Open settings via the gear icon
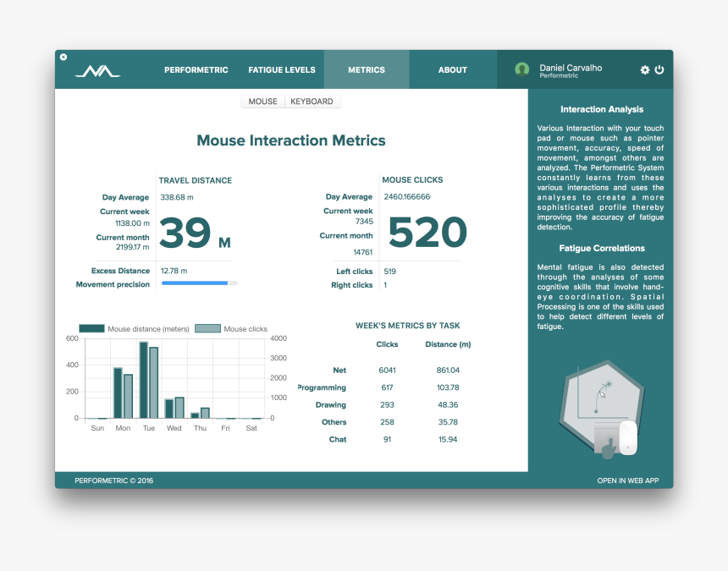 click(645, 70)
